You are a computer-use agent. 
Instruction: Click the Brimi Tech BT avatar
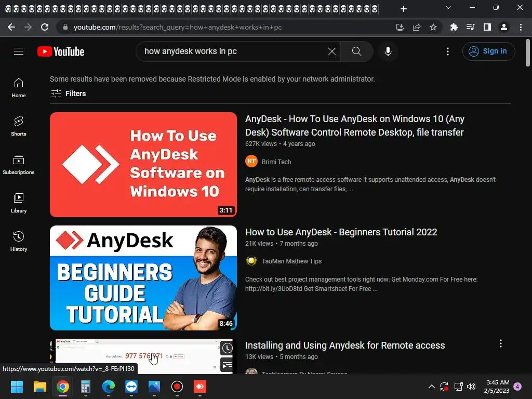click(x=251, y=161)
